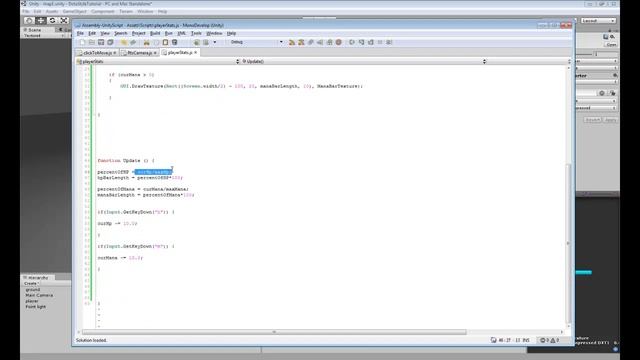Click the Open button in Unity Inspector
Image resolution: width=640 pixels, height=360 pixels.
(x=611, y=44)
